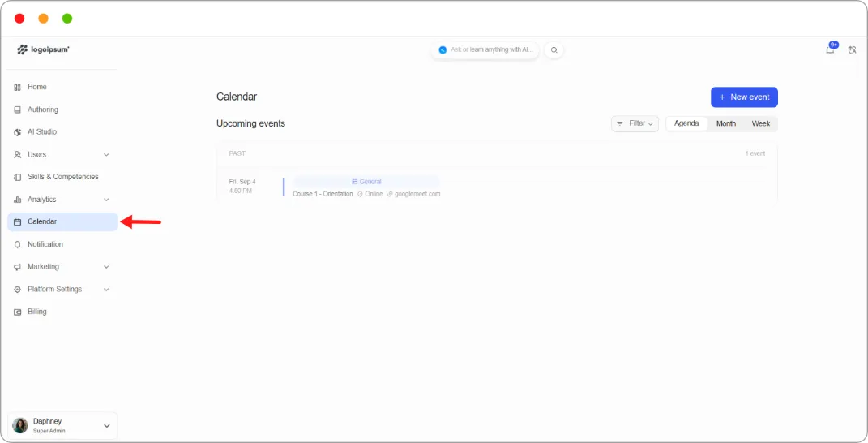
Task: Open the Daphney account menu chevron
Action: [107, 426]
